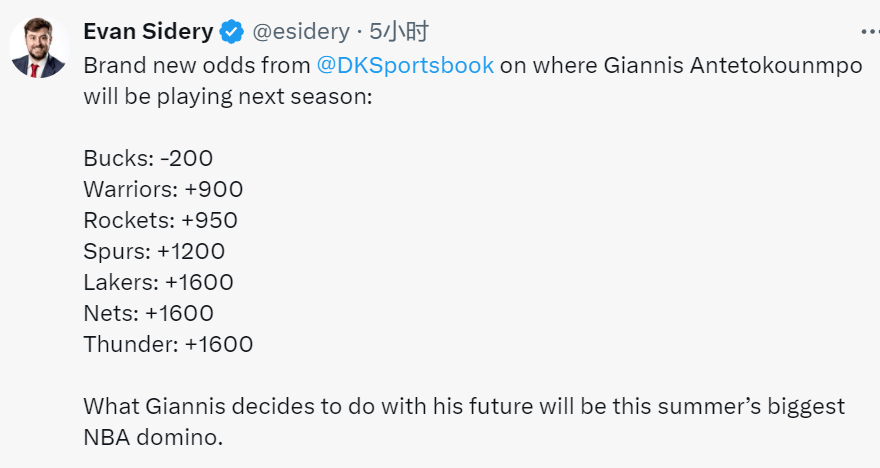Open Evan Sidery's profile picture
The width and height of the screenshot is (880, 468).
tap(39, 47)
